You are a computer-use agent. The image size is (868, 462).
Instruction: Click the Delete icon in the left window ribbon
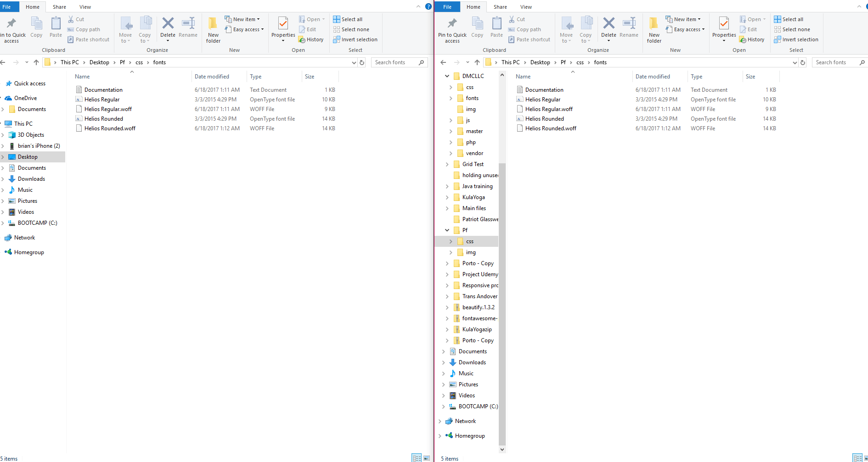pyautogui.click(x=168, y=23)
